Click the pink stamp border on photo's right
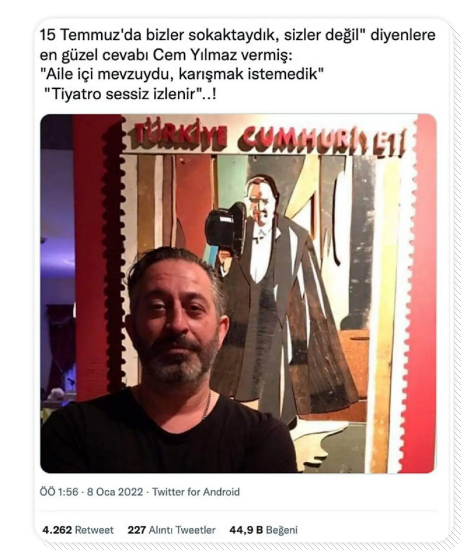The width and height of the screenshot is (461, 557). tap(424, 293)
